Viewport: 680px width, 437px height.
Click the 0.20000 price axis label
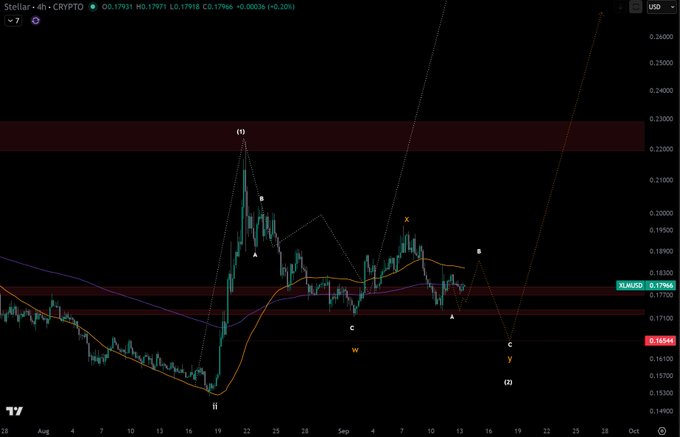tap(661, 213)
